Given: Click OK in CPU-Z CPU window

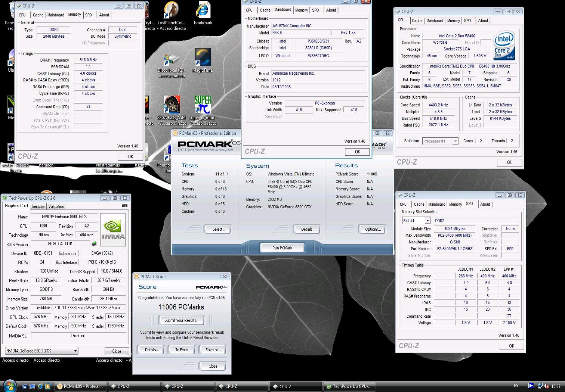Looking at the screenshot, I should (x=510, y=162).
